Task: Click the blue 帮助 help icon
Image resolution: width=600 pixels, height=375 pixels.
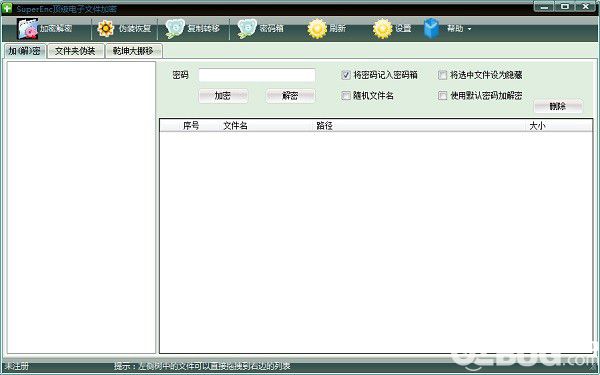Action: click(432, 29)
